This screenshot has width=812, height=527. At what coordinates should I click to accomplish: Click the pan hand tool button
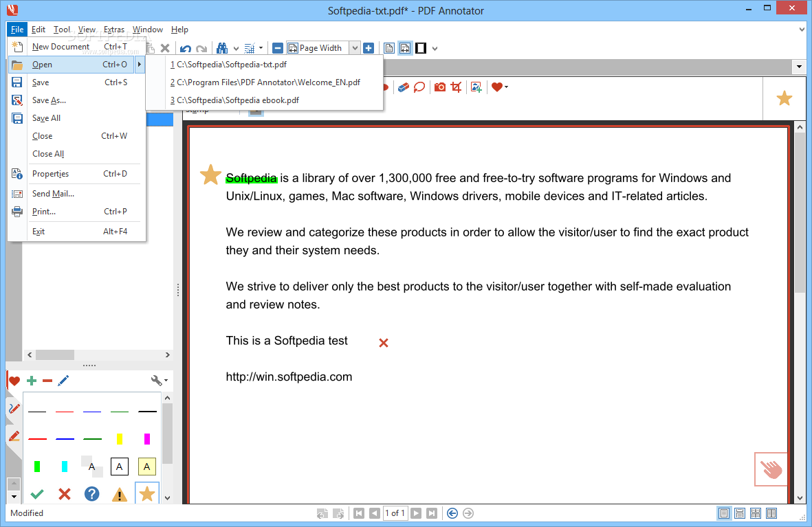coord(771,469)
